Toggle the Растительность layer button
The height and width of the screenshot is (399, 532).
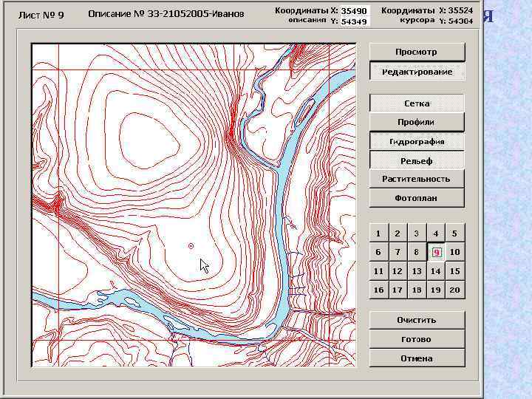pos(417,179)
